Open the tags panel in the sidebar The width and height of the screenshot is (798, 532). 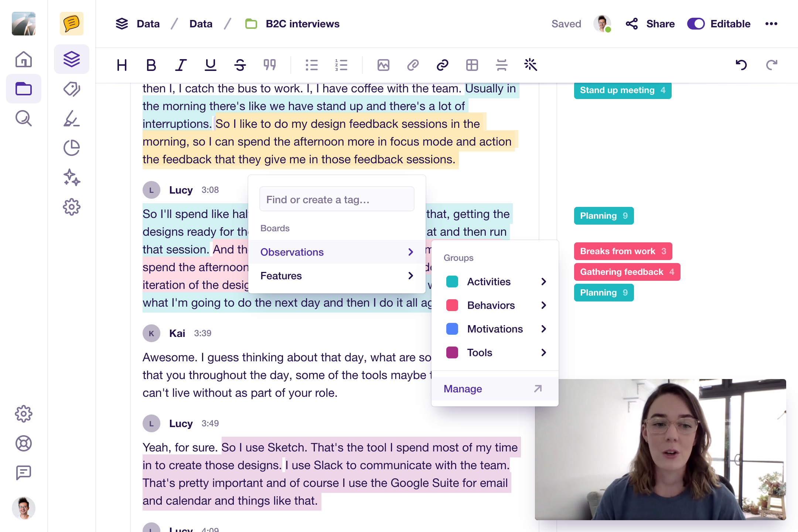(71, 89)
